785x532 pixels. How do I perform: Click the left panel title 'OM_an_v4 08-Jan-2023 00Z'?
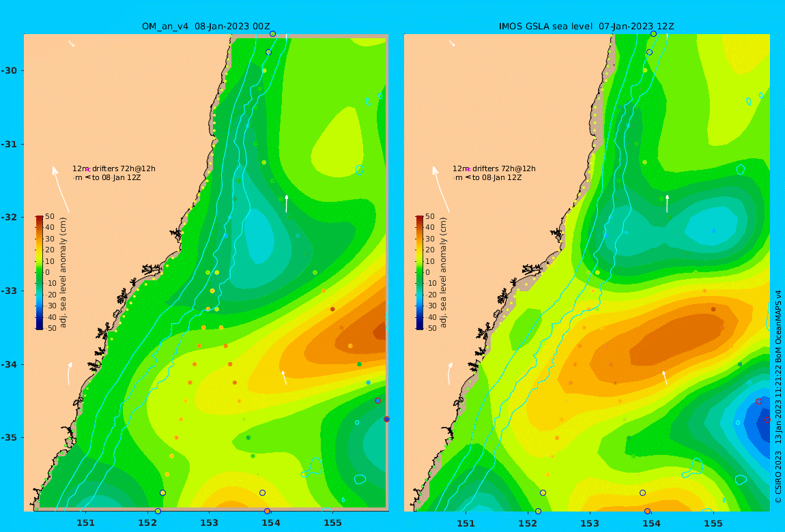(205, 27)
